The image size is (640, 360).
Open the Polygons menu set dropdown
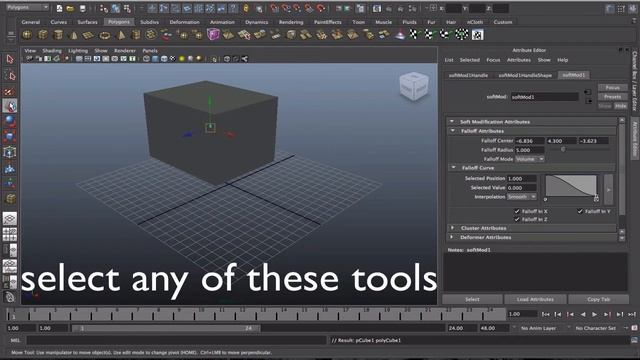(x=27, y=7)
